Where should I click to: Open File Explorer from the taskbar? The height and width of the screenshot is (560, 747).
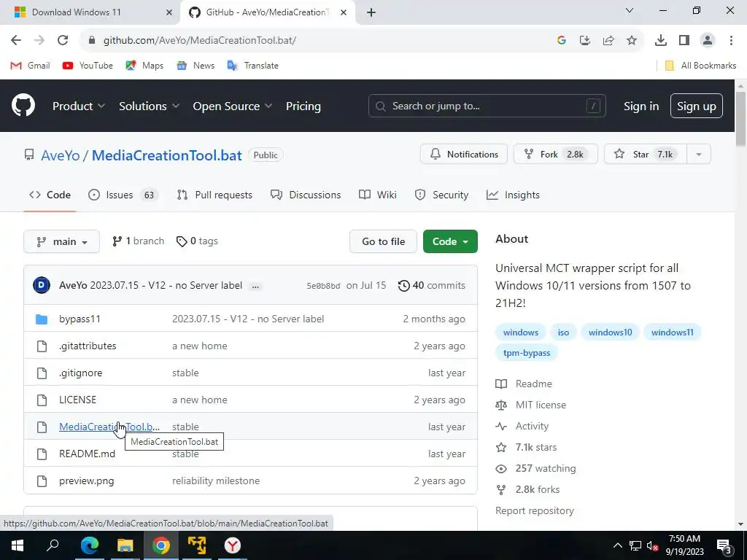125,545
